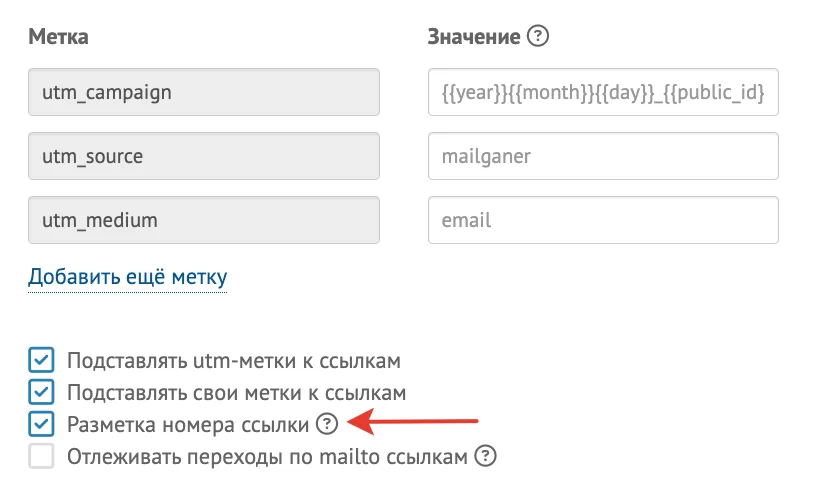This screenshot has width=816, height=500.
Task: Click label text Разметка номера ссылки
Action: tap(188, 425)
